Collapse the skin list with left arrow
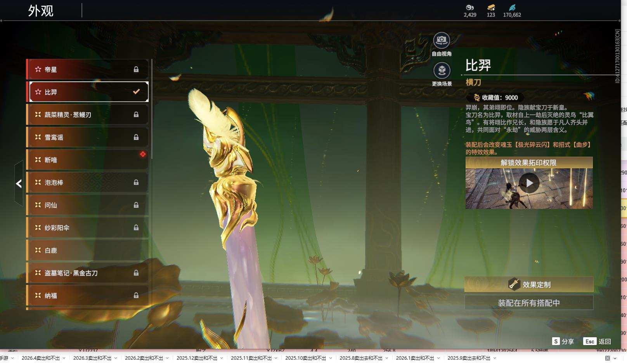Screen dimensions: 627x364 [x=19, y=184]
